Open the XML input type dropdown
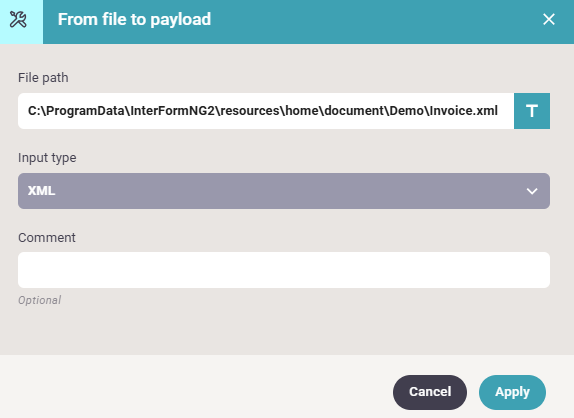This screenshot has height=418, width=574. 284,191
